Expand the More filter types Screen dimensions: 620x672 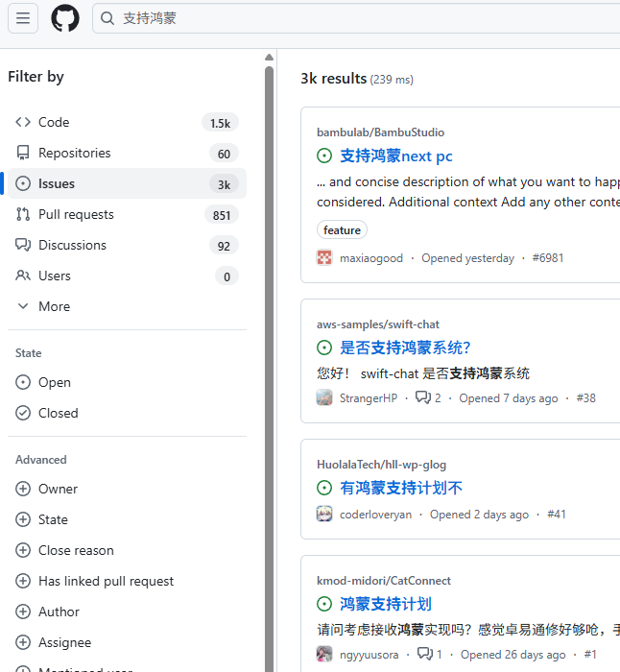coord(127,306)
